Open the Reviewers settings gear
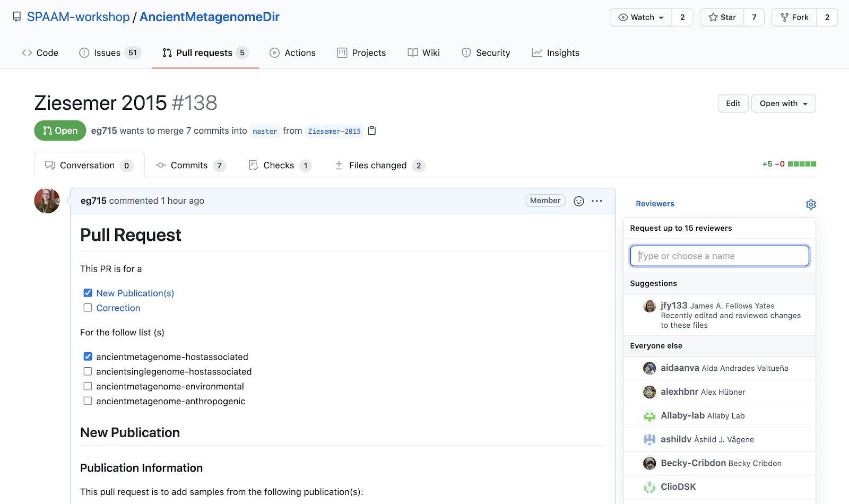The image size is (849, 504). click(811, 204)
